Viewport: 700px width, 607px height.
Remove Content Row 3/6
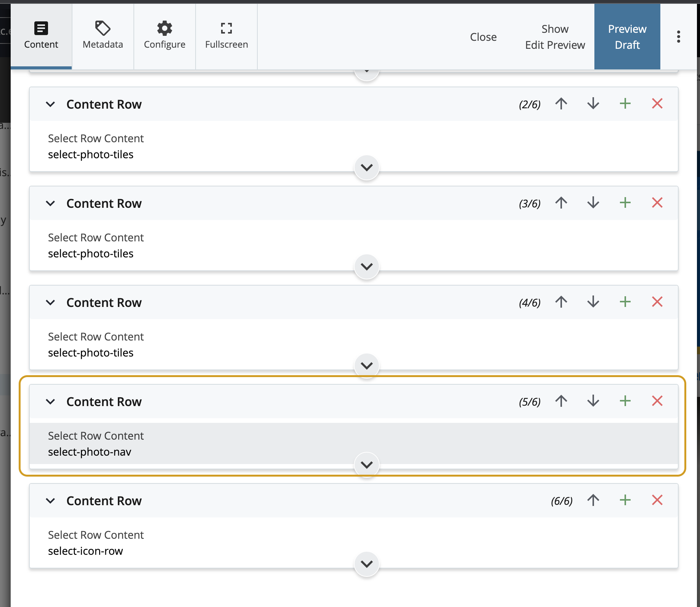tap(657, 203)
